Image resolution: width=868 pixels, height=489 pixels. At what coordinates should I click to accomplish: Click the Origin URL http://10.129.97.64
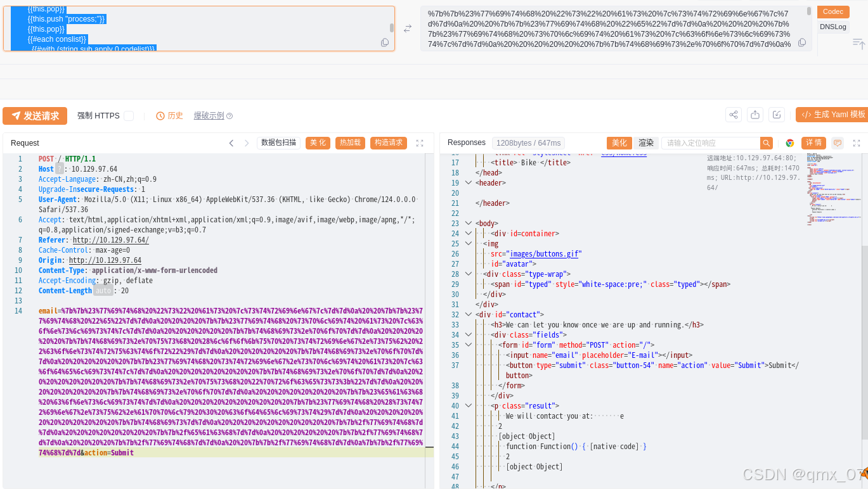pyautogui.click(x=105, y=260)
